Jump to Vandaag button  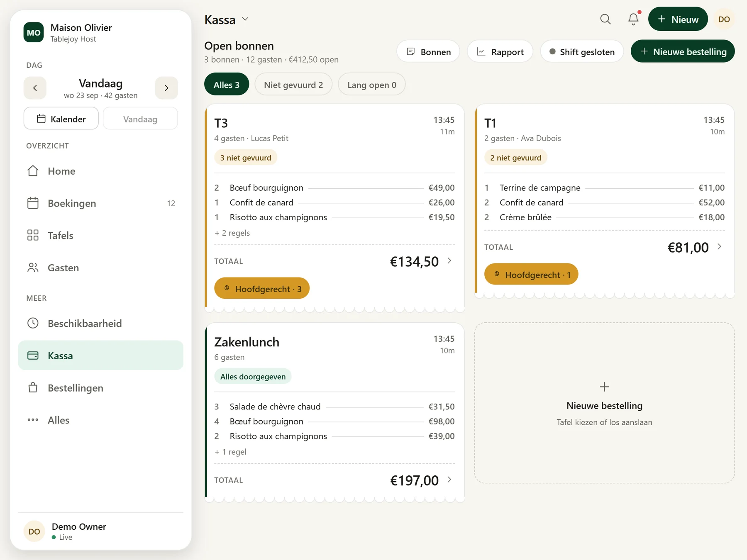[x=140, y=119]
